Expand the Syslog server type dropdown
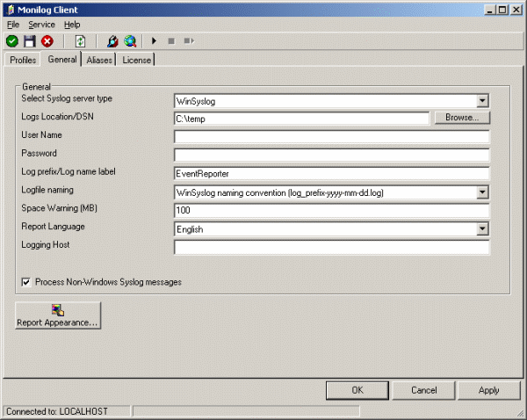This screenshot has height=420, width=527. coord(482,100)
